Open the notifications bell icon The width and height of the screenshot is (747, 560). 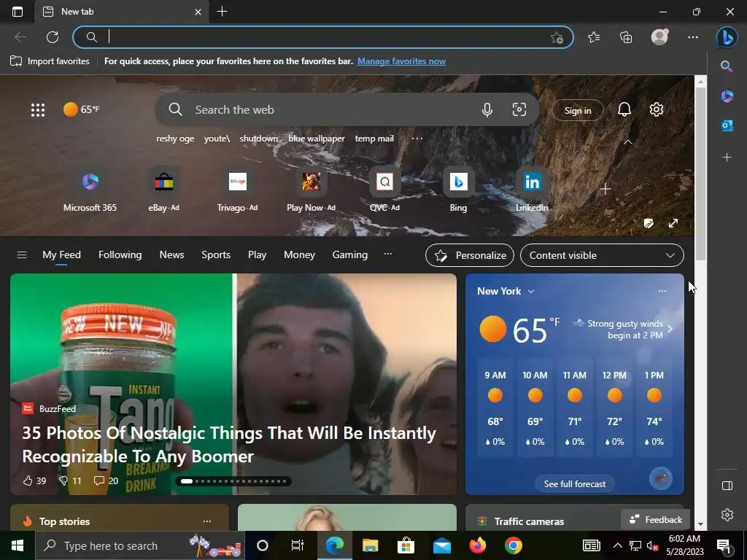[624, 109]
